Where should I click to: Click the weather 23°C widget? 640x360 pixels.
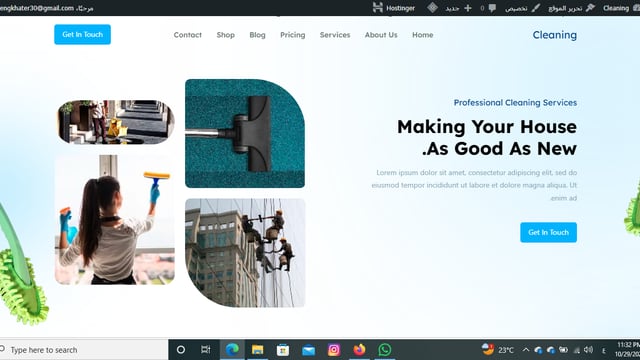tap(498, 350)
